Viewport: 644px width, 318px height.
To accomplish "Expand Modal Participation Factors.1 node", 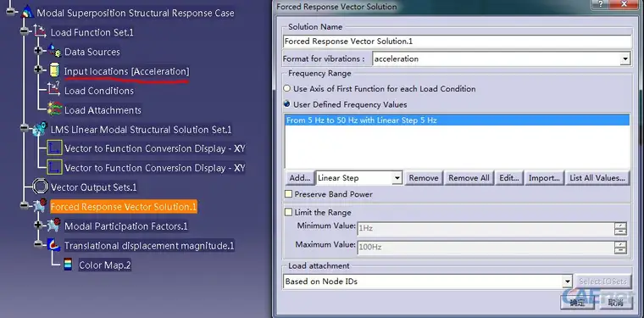I will pyautogui.click(x=38, y=225).
